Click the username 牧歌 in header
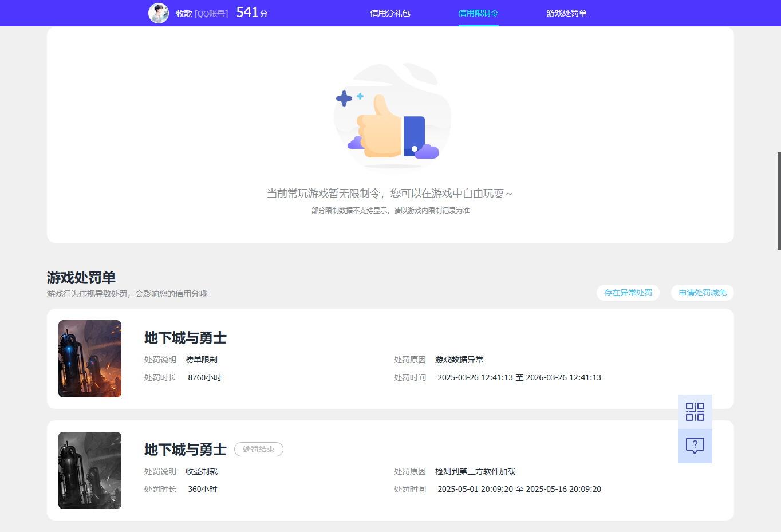Viewport: 781px width, 532px height. point(184,14)
